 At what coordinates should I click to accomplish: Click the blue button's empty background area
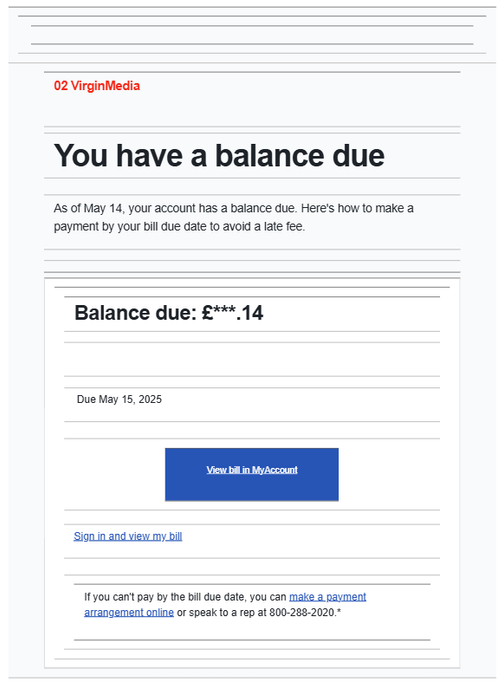pos(252,489)
